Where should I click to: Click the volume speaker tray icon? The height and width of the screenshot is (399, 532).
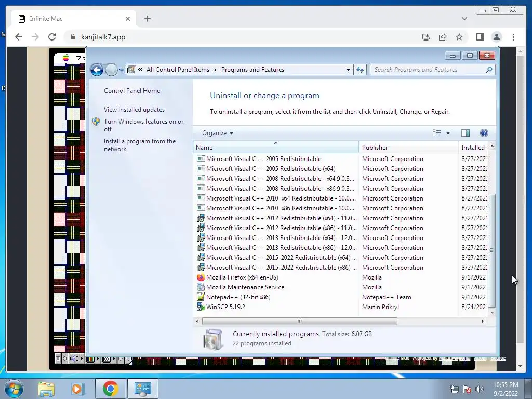pyautogui.click(x=479, y=389)
